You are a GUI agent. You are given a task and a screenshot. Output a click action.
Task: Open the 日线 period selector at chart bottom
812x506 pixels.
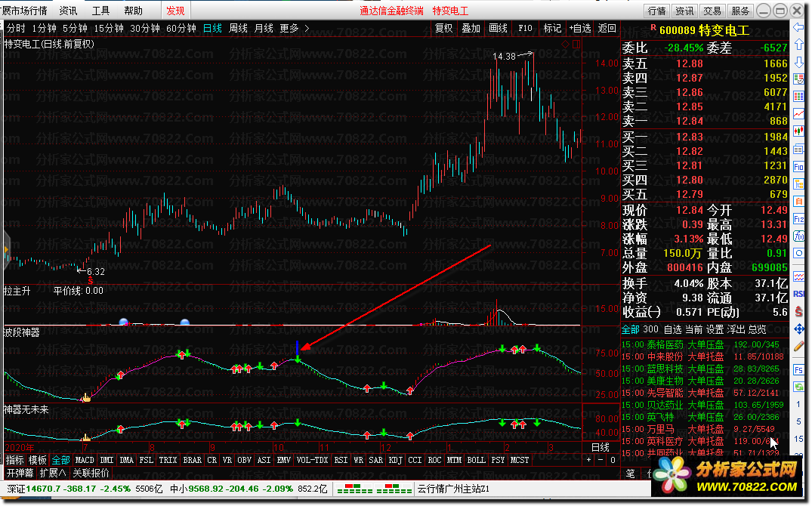click(601, 447)
